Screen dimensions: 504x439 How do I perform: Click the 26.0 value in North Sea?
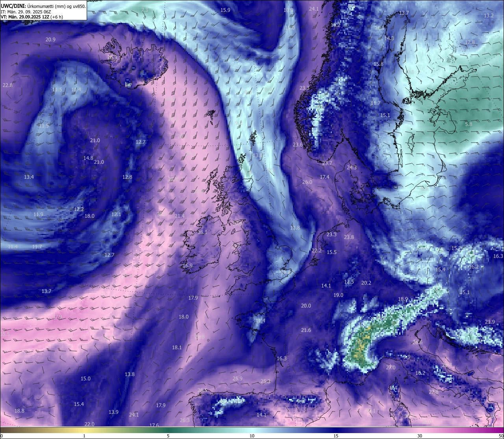[x=307, y=182]
